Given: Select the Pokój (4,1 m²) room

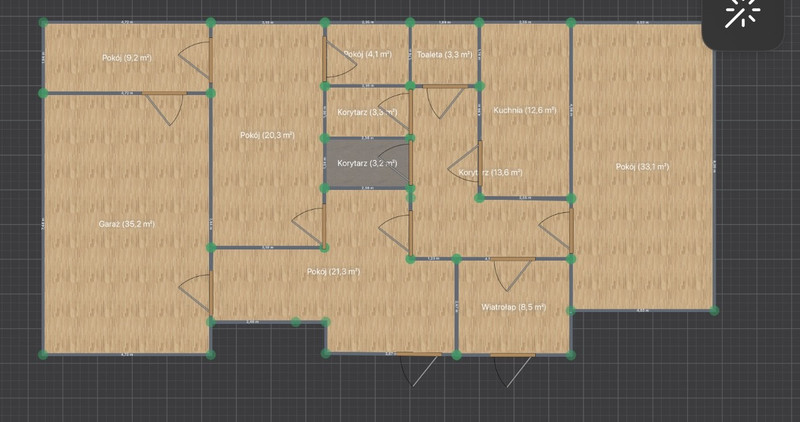Looking at the screenshot, I should coord(366,54).
